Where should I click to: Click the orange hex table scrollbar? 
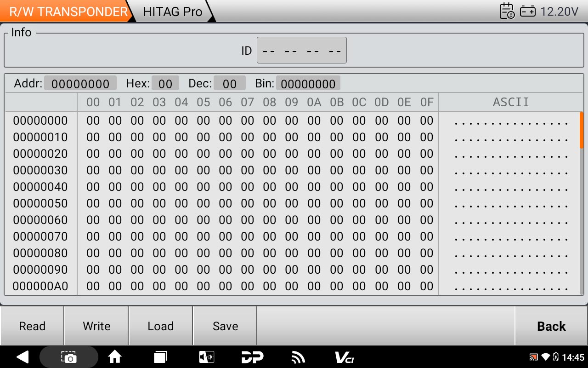click(x=581, y=130)
